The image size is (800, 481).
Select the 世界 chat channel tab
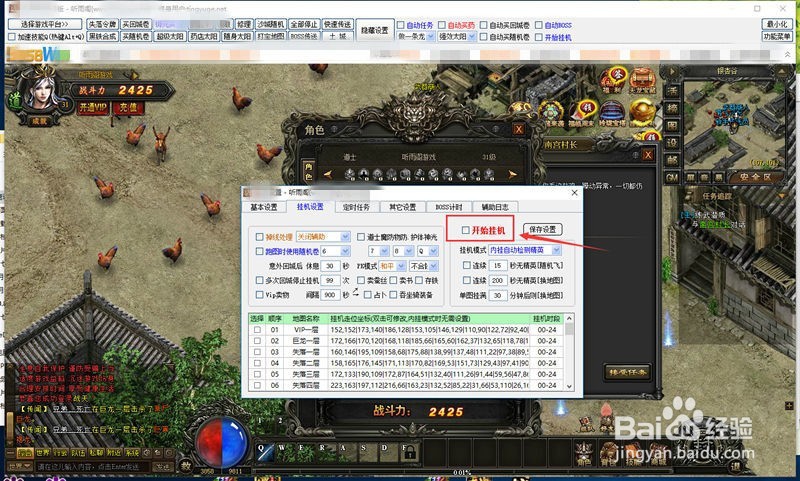pos(43,452)
